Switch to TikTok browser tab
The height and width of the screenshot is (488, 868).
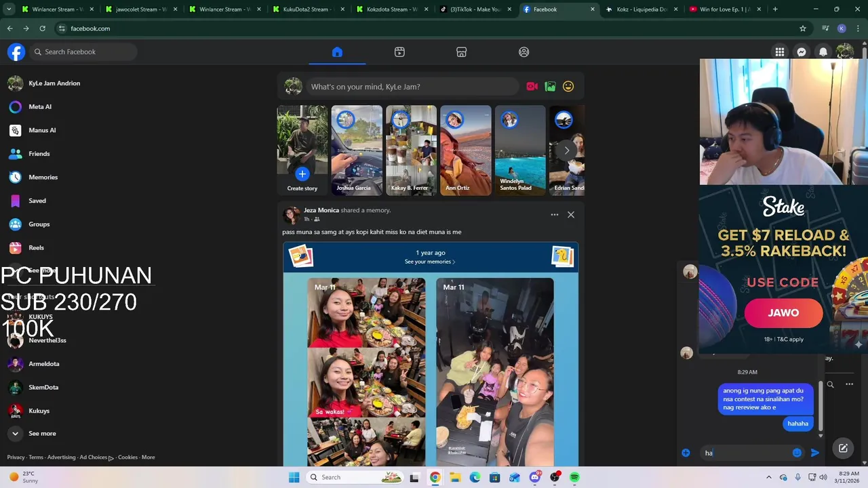pos(475,9)
